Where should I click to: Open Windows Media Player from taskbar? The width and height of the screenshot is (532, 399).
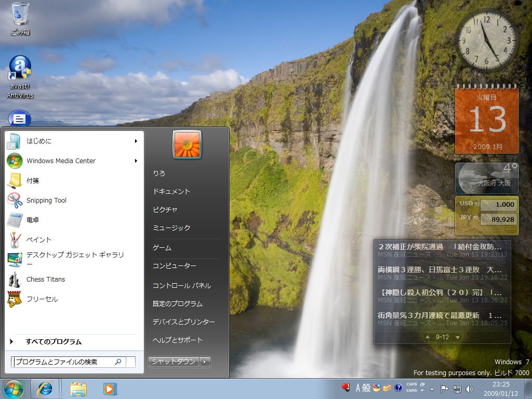[x=110, y=389]
